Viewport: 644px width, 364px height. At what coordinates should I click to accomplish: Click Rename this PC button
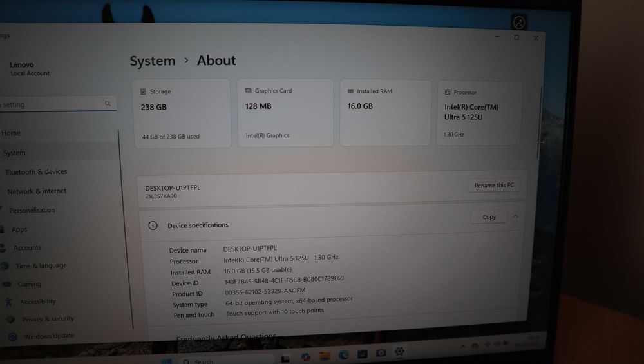pyautogui.click(x=494, y=186)
